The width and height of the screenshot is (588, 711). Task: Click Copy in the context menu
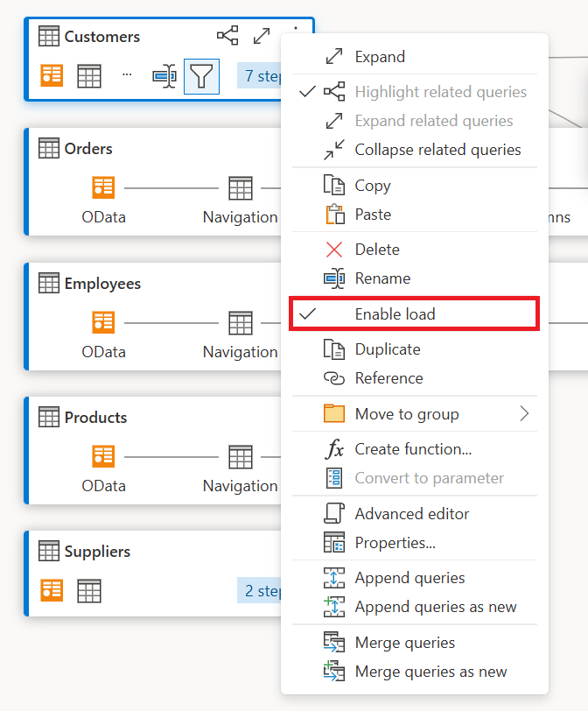click(415, 186)
